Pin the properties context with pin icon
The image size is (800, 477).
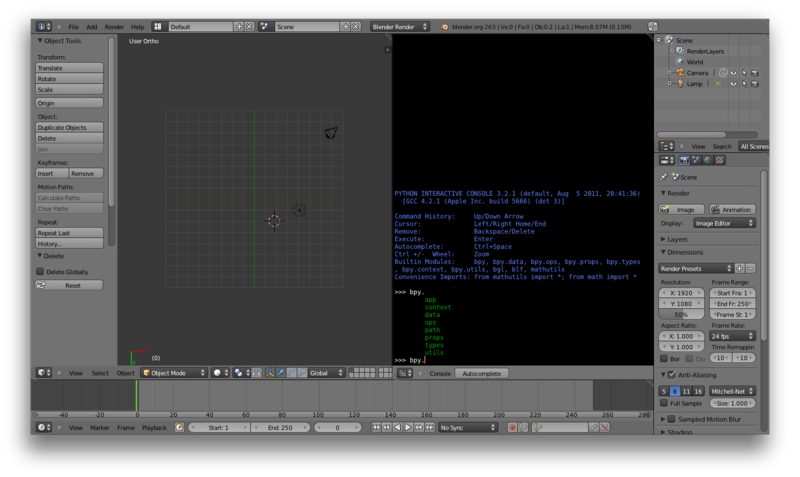[664, 177]
